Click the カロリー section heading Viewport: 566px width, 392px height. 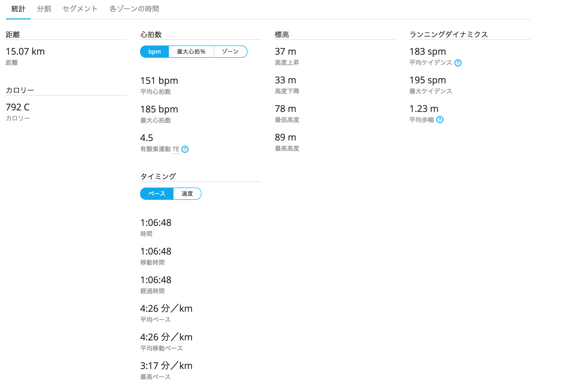pyautogui.click(x=20, y=90)
